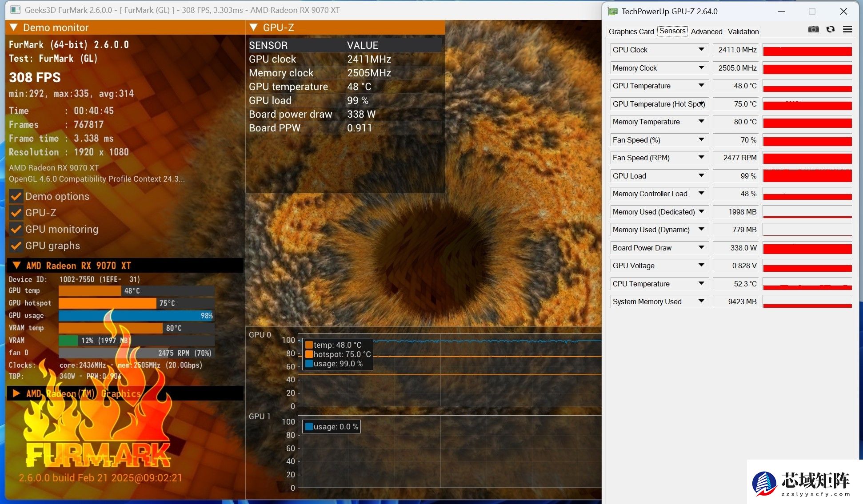Image resolution: width=863 pixels, height=504 pixels.
Task: Switch to the Advanced tab
Action: (706, 32)
